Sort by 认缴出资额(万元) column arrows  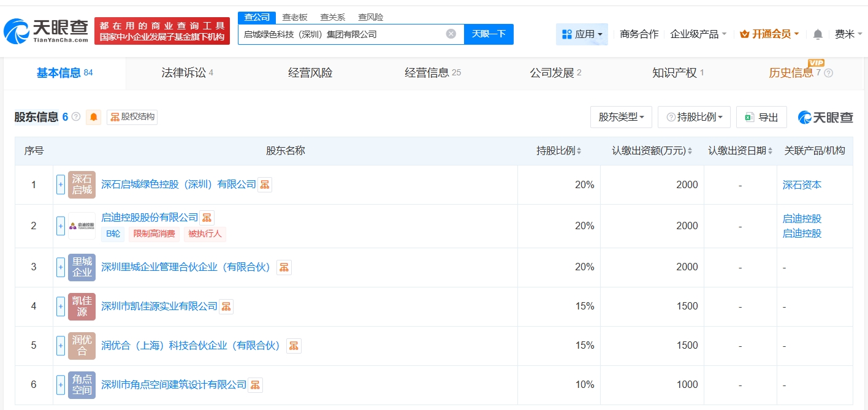pyautogui.click(x=690, y=151)
